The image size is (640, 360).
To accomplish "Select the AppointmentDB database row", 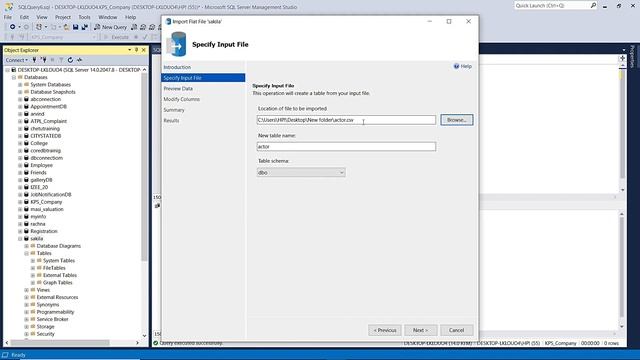I will click(48, 107).
